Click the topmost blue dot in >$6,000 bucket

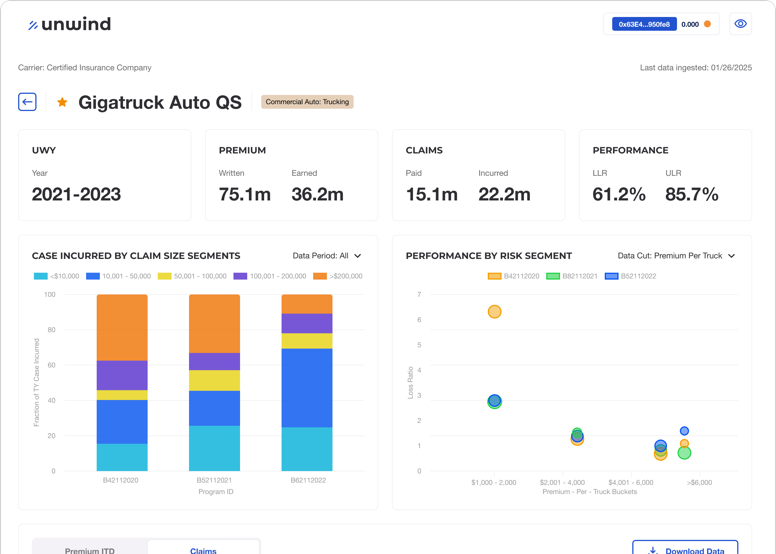pos(684,431)
